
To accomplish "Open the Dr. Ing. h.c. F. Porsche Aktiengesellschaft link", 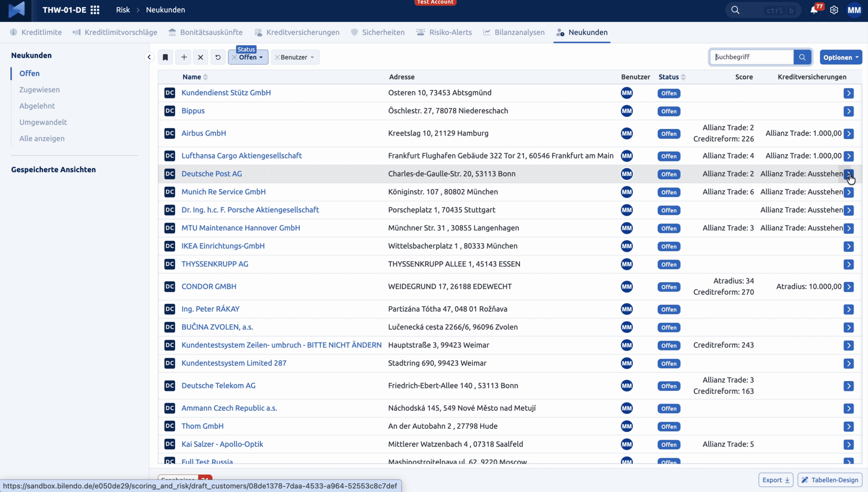I will click(250, 210).
